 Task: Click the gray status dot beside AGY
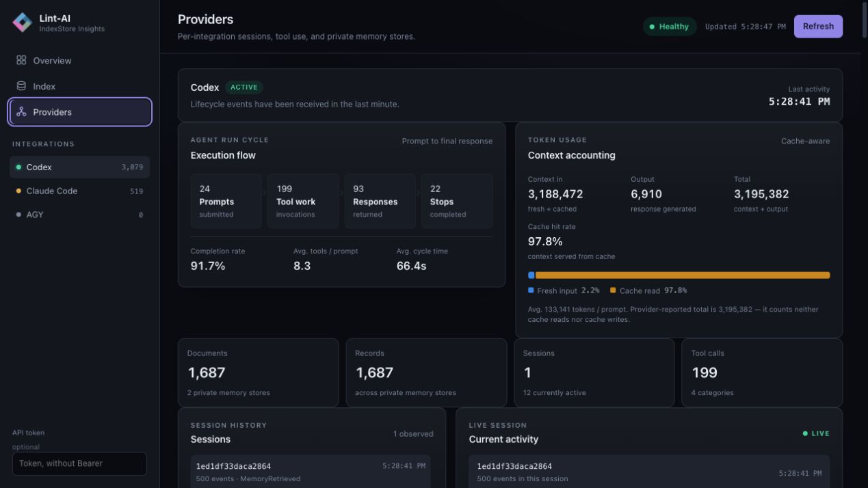(18, 215)
